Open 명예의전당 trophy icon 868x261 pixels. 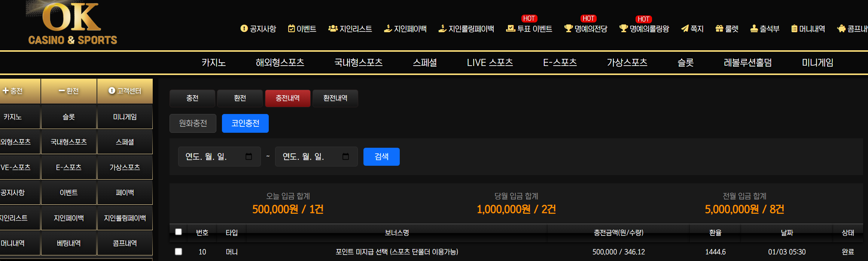tap(568, 28)
